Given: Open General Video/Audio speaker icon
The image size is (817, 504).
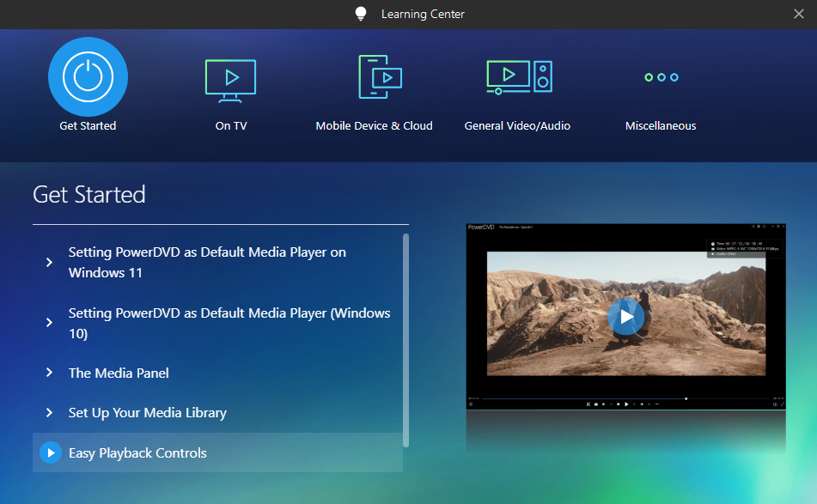Looking at the screenshot, I should pyautogui.click(x=520, y=77).
